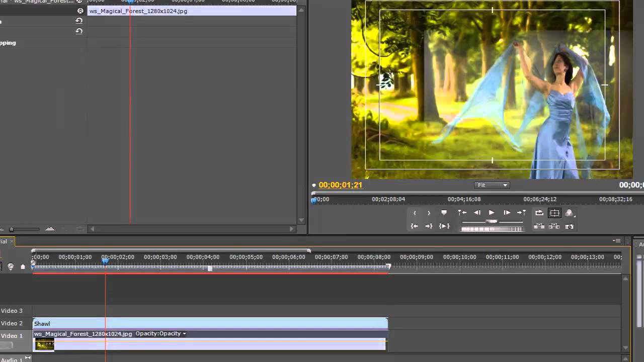
Task: Click the forest clip thumbnail on Video 1
Action: 44,344
